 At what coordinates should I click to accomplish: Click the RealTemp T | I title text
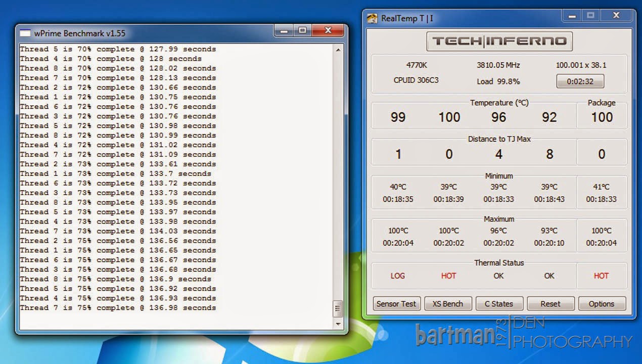(x=407, y=18)
